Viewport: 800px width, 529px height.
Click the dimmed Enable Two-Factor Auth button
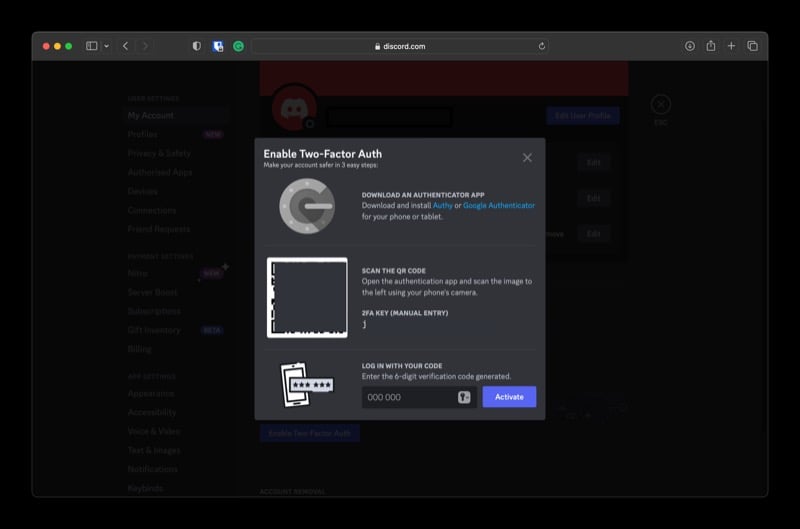(310, 433)
